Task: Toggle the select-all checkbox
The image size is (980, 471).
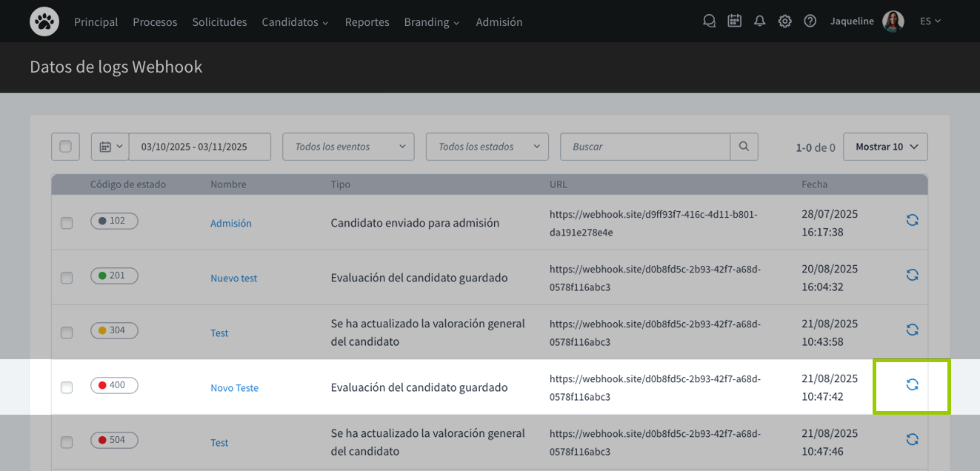Action: click(x=65, y=147)
